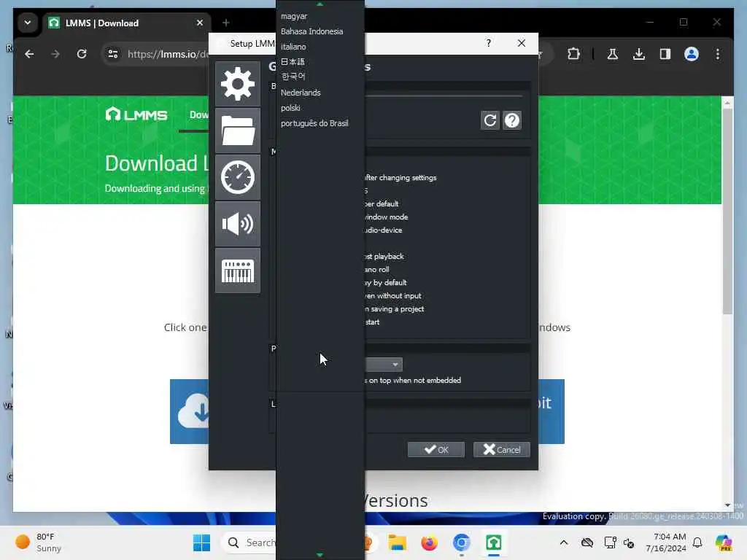Open Chrome extensions puzzle icon

pyautogui.click(x=573, y=54)
